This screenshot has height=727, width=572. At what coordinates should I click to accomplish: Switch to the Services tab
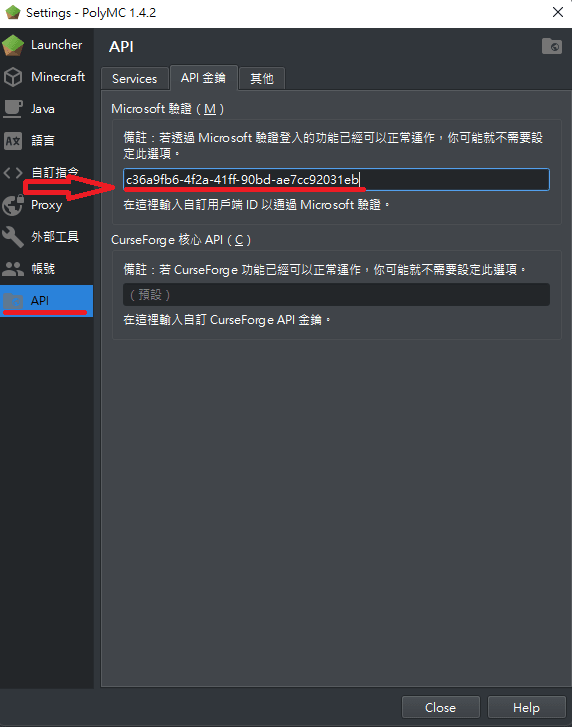pos(134,78)
